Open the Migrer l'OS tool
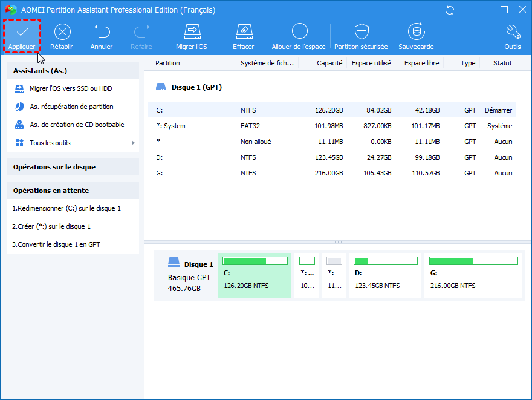 pyautogui.click(x=192, y=37)
